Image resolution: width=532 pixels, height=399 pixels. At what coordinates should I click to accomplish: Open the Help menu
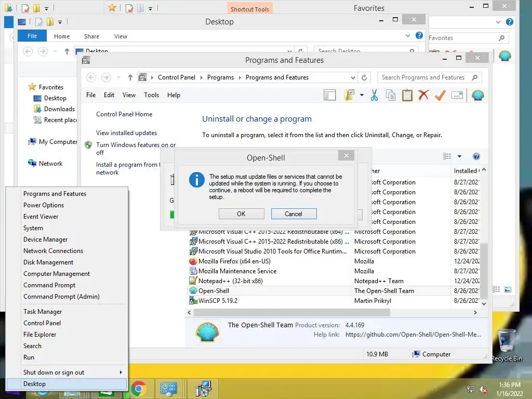click(174, 95)
